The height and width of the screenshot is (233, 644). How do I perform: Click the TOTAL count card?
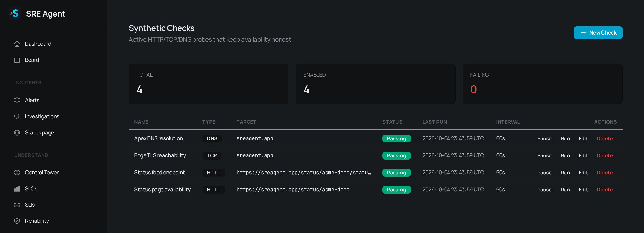208,84
